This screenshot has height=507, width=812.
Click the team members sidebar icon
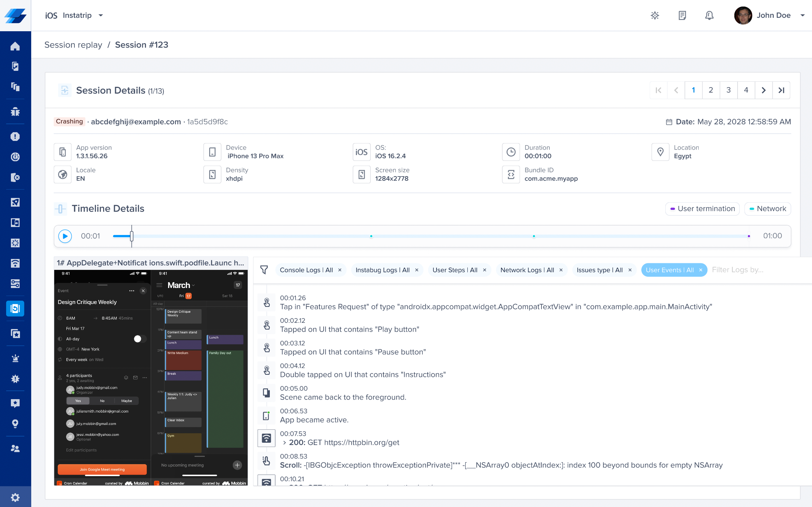point(15,449)
